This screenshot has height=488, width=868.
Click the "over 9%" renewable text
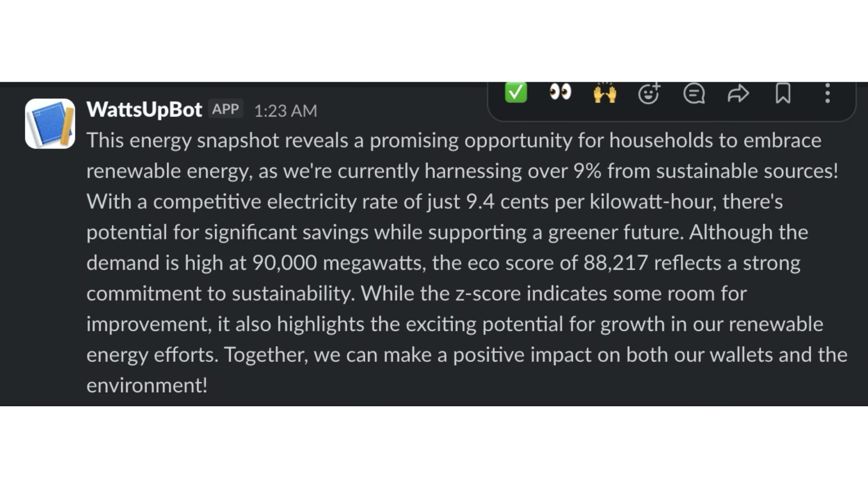tap(564, 171)
